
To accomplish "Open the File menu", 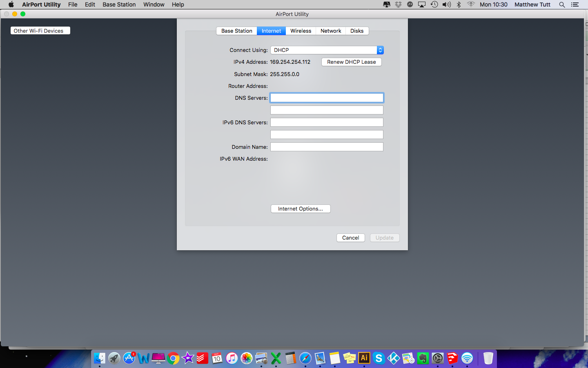I will click(73, 4).
